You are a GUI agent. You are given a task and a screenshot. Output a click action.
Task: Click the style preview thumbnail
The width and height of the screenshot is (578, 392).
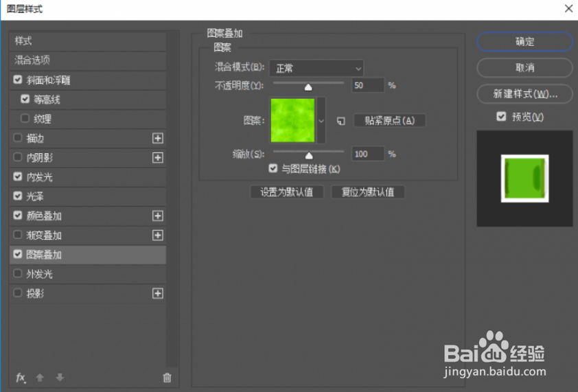pos(524,178)
